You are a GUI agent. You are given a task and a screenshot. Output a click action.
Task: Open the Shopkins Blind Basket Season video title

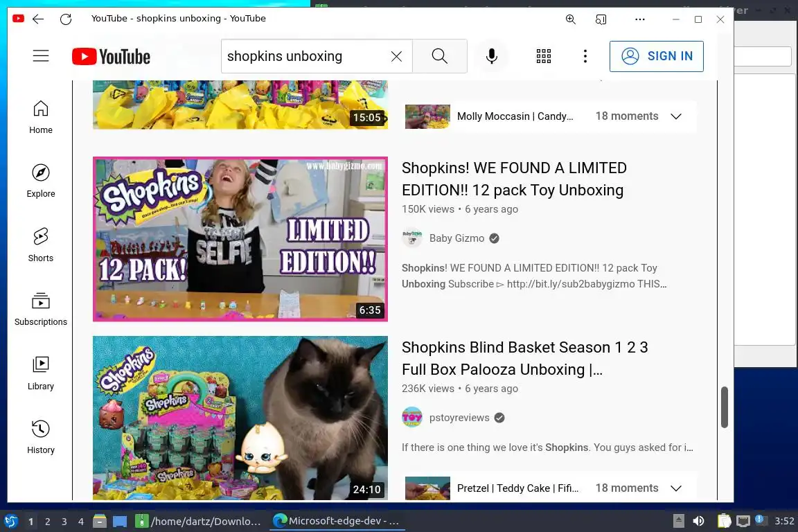coord(524,358)
